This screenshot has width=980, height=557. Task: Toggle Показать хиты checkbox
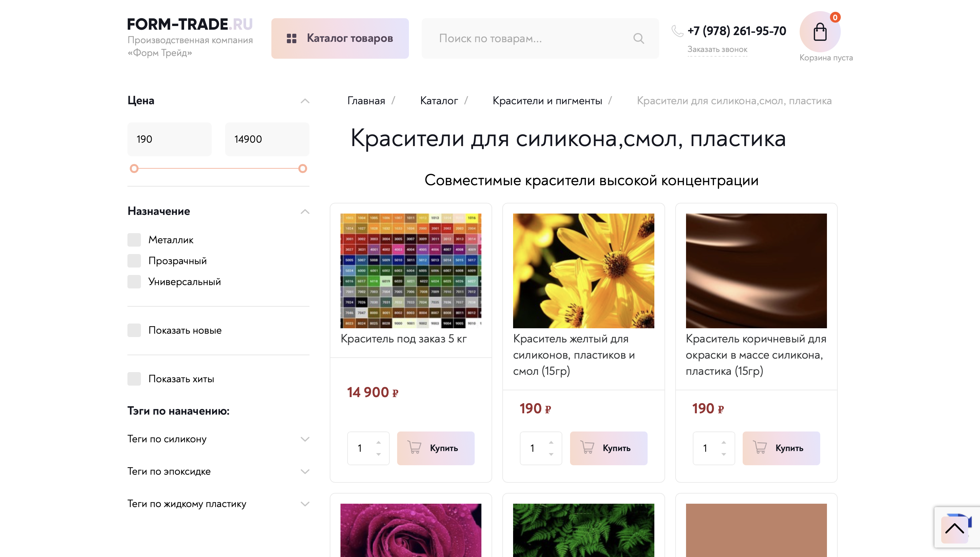point(134,379)
